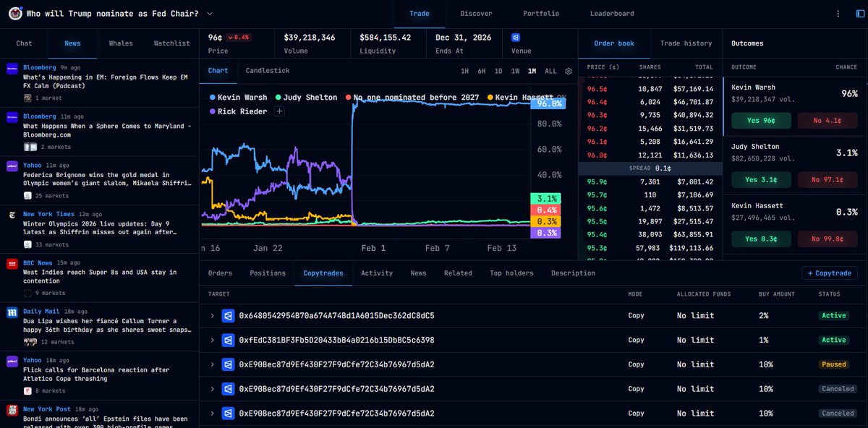Expand the 0x6480542954B7 copytrade row
Screen dimensions: 868x428
(212, 316)
